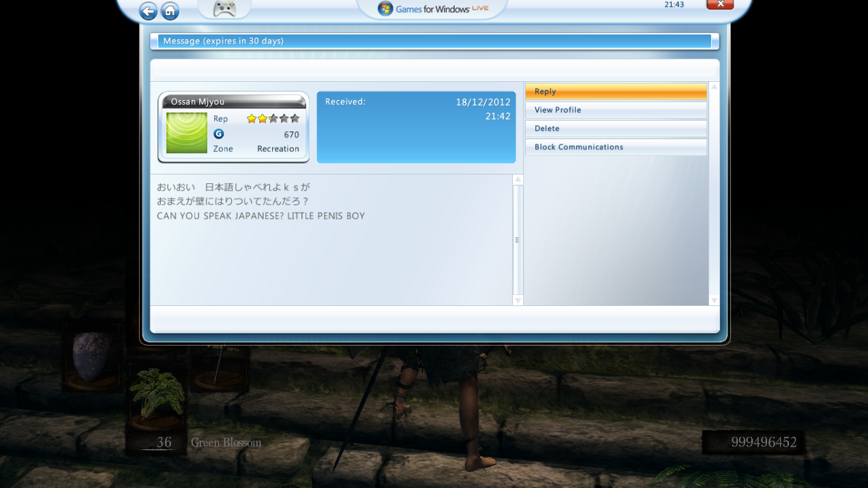Select the gamepad controller tab

pyautogui.click(x=224, y=9)
